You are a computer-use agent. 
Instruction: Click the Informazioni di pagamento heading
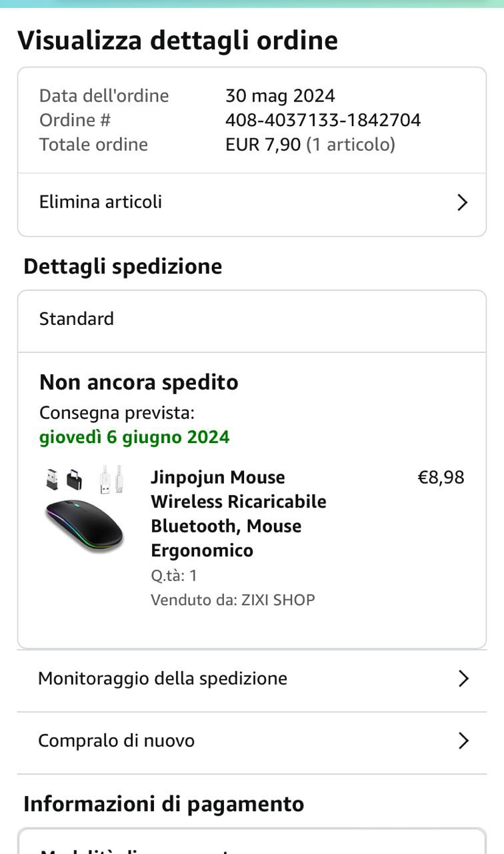163,804
